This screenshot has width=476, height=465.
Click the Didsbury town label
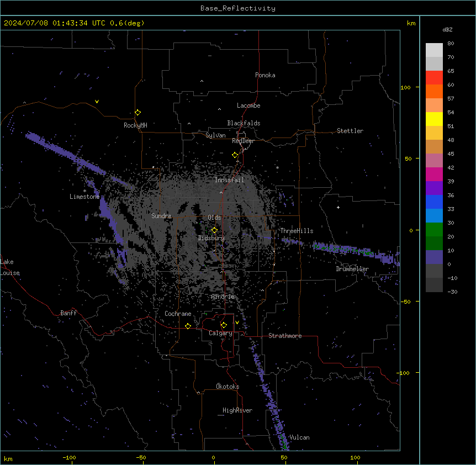tap(211, 238)
